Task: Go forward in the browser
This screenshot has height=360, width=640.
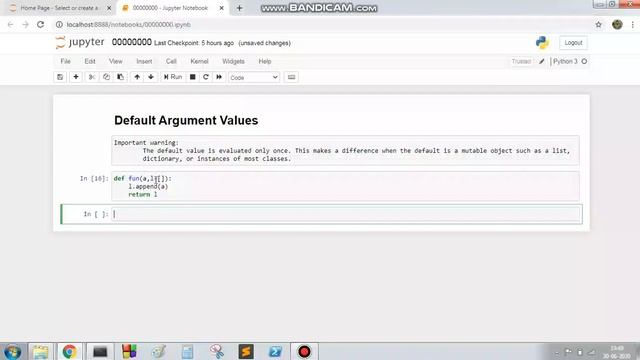Action: [x=25, y=25]
